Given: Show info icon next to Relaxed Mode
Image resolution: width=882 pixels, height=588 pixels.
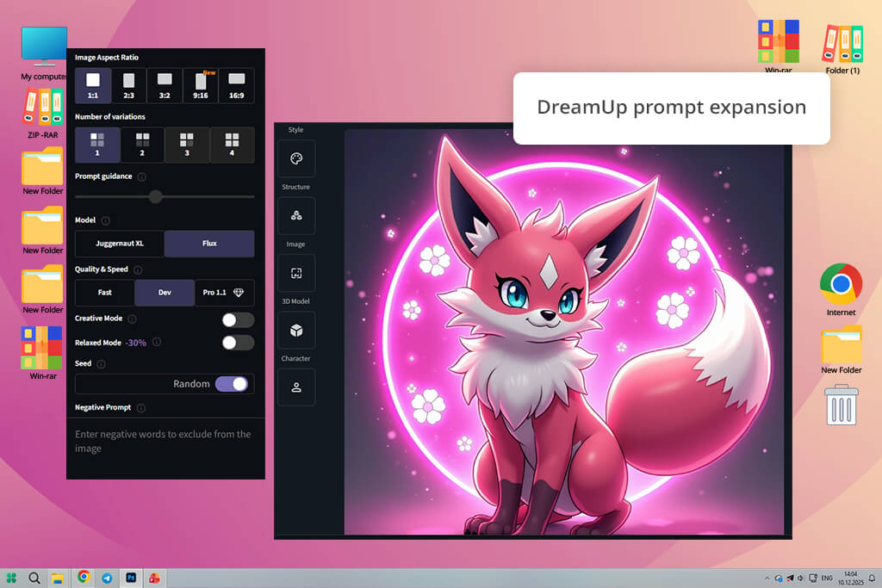Looking at the screenshot, I should 157,342.
